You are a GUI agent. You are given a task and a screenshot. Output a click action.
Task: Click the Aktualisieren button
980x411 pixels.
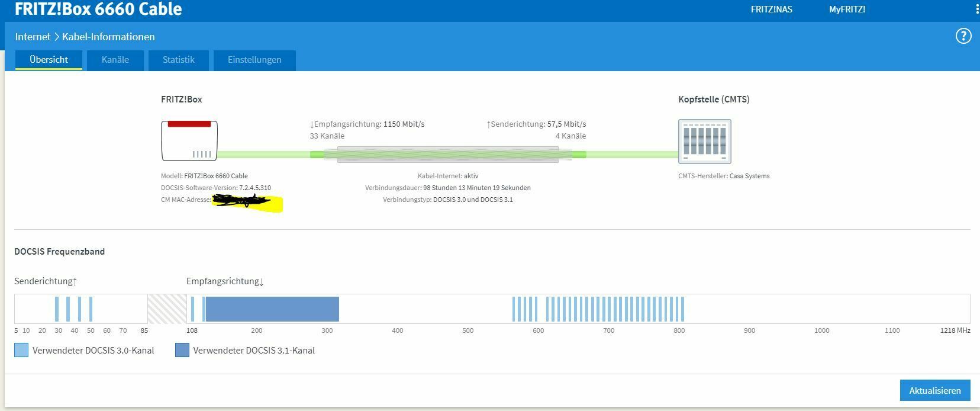(x=935, y=390)
